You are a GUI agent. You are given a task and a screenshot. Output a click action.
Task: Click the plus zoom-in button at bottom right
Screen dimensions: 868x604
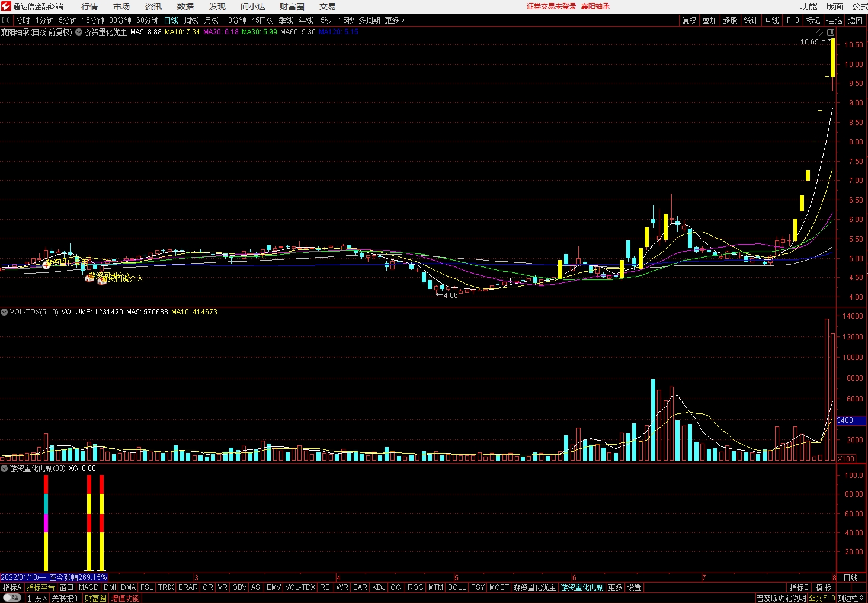844,587
